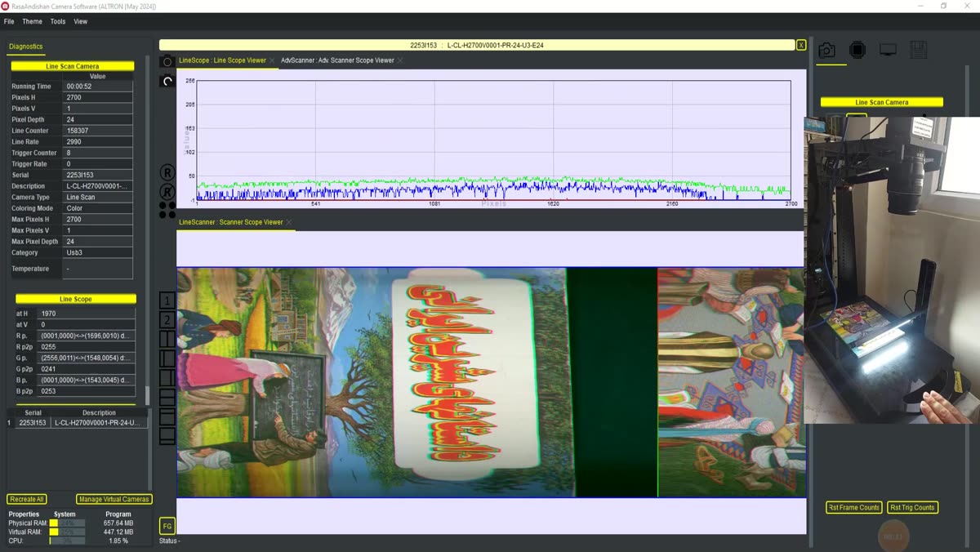Close the AdvScanner Adv. Scanner Scope Viewer tab
The image size is (980, 552).
[x=400, y=60]
